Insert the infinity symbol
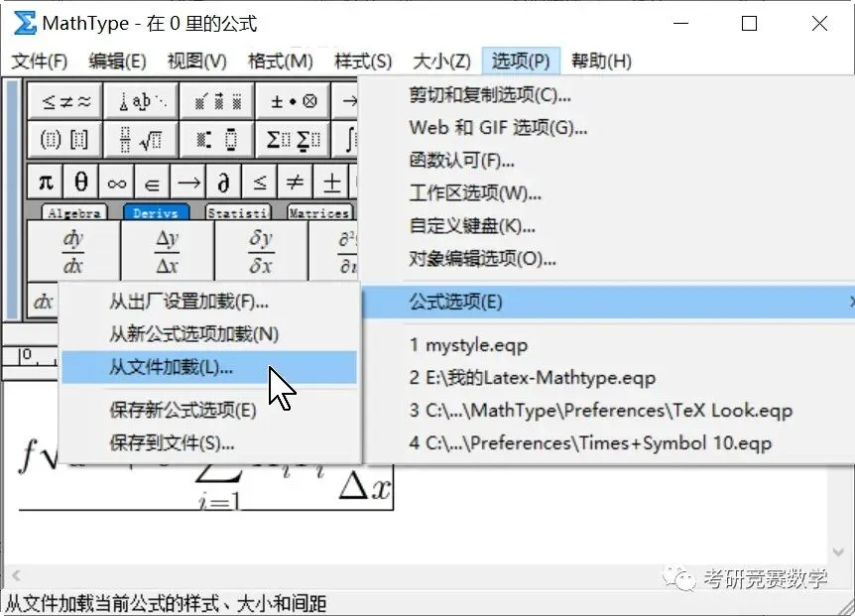Viewport: 855px width, 616px height. coord(116,182)
